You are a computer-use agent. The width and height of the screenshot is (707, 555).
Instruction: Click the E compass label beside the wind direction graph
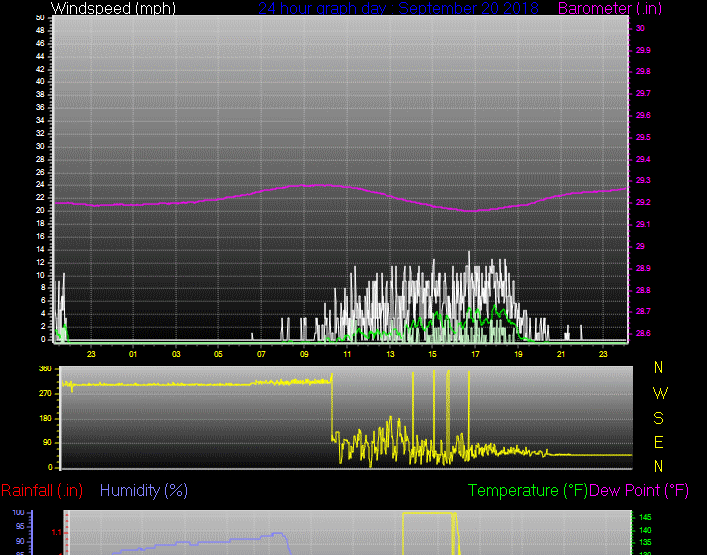tap(658, 442)
